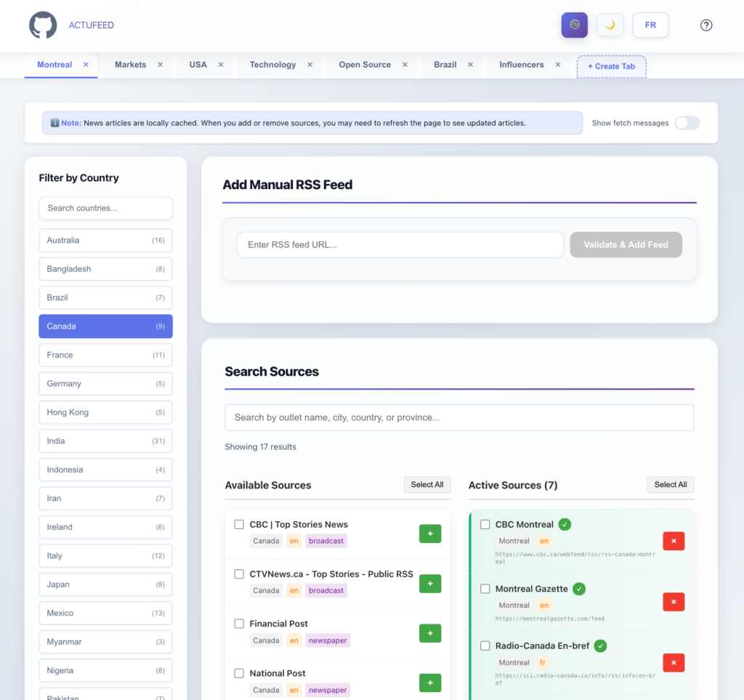The height and width of the screenshot is (700, 744).
Task: Remove Montreal Gazette using red X icon
Action: tap(674, 602)
